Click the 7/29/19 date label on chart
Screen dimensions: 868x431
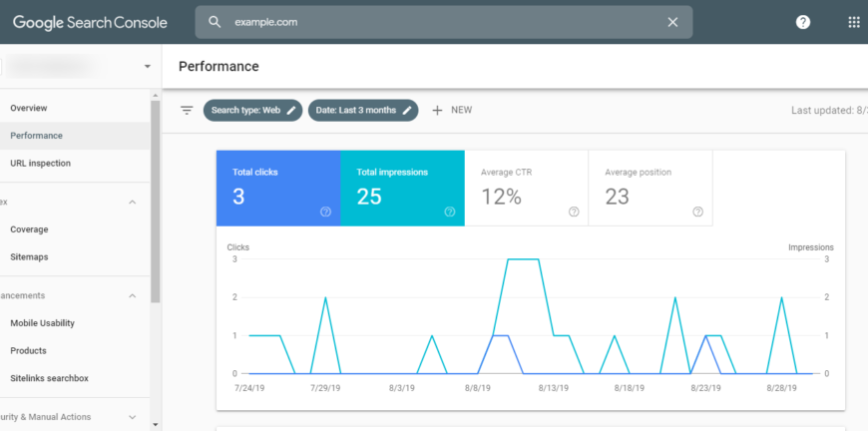click(325, 388)
